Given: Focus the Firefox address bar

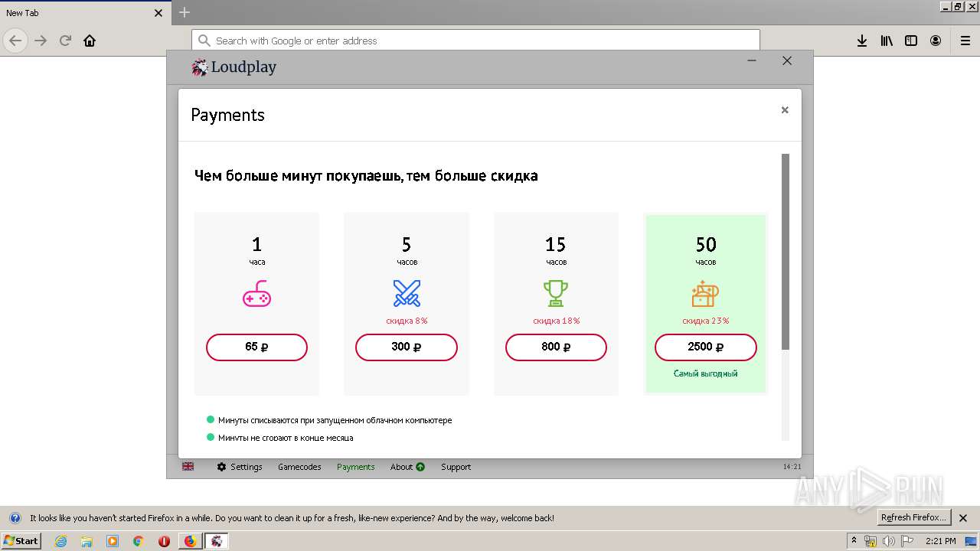Looking at the screenshot, I should (x=475, y=41).
